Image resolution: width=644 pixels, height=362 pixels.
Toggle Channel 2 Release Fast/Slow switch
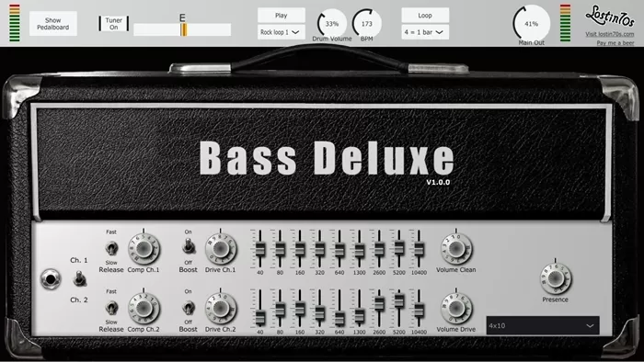pos(111,308)
